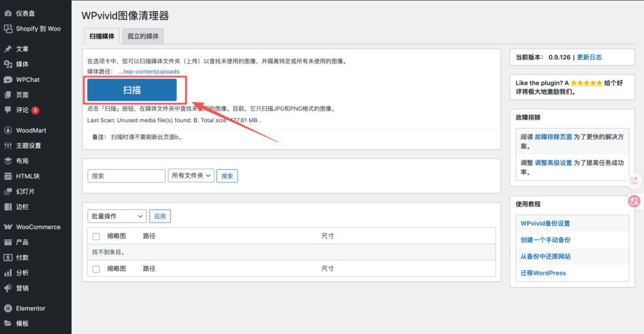Click the 边栏 sidebar icon

click(x=8, y=207)
